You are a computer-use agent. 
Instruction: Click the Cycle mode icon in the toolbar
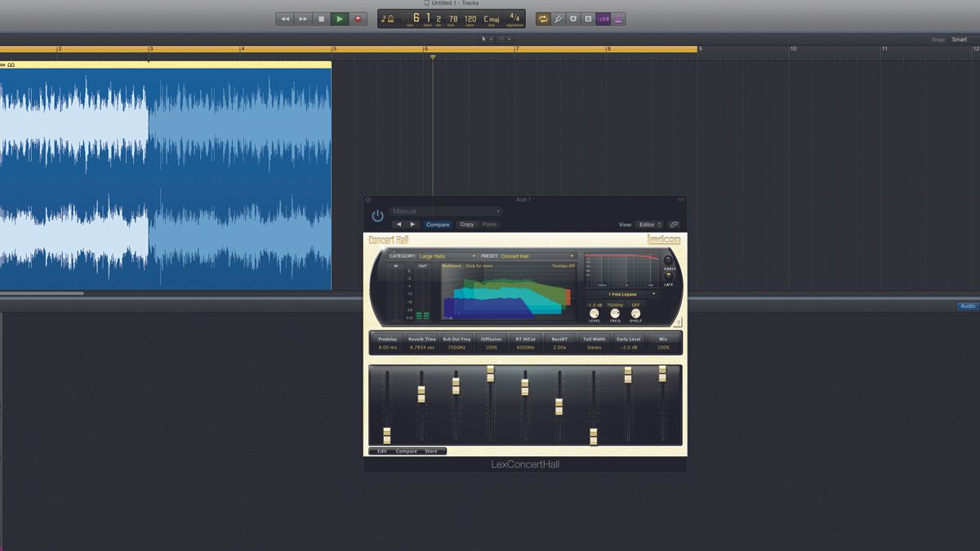544,19
